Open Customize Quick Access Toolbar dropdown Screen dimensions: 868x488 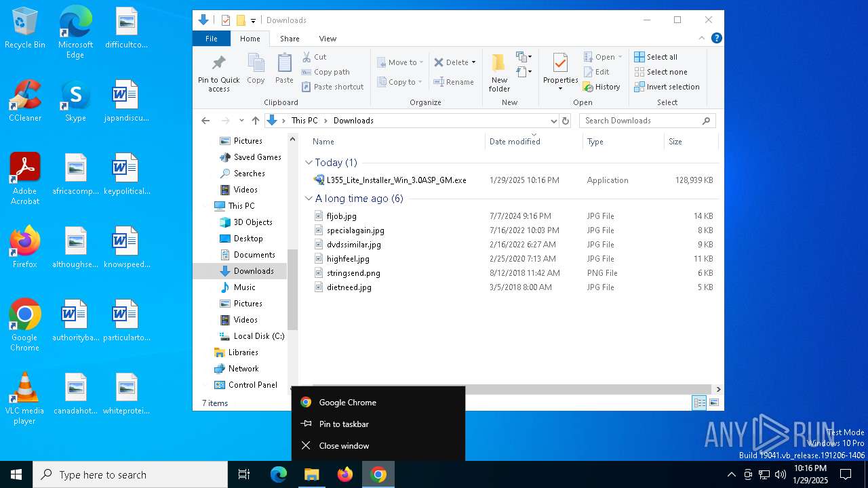[x=253, y=20]
